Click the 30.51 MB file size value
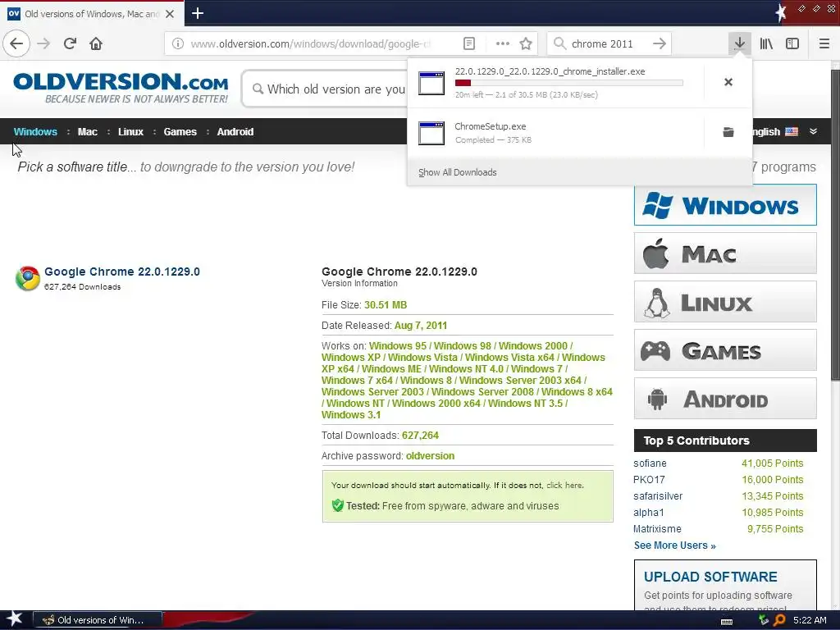The width and height of the screenshot is (840, 630). point(386,305)
